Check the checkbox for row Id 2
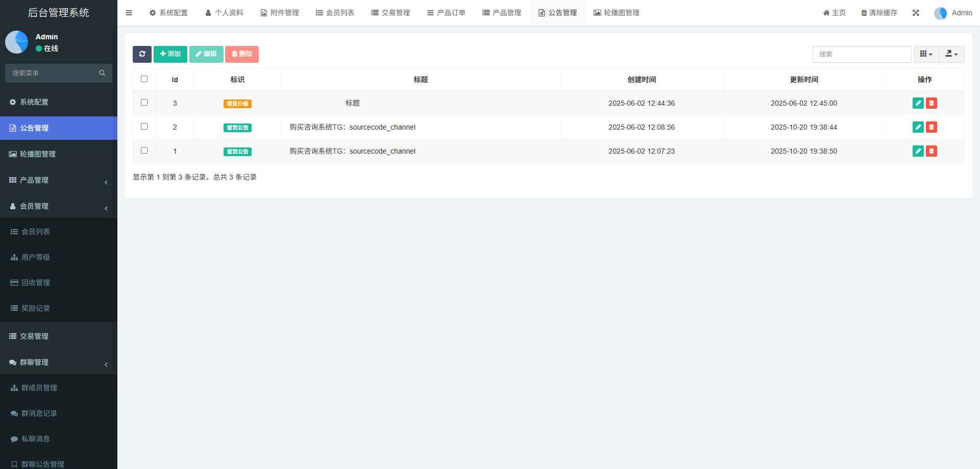The height and width of the screenshot is (469, 980). 144,127
